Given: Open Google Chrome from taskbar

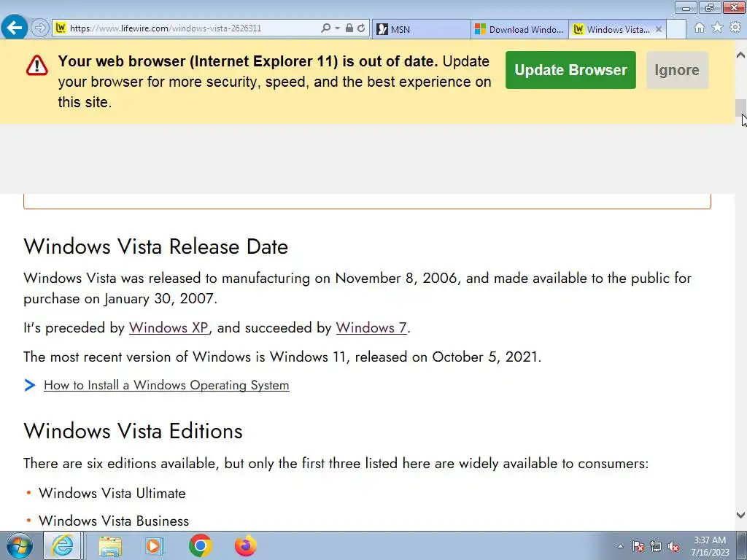Looking at the screenshot, I should point(200,545).
